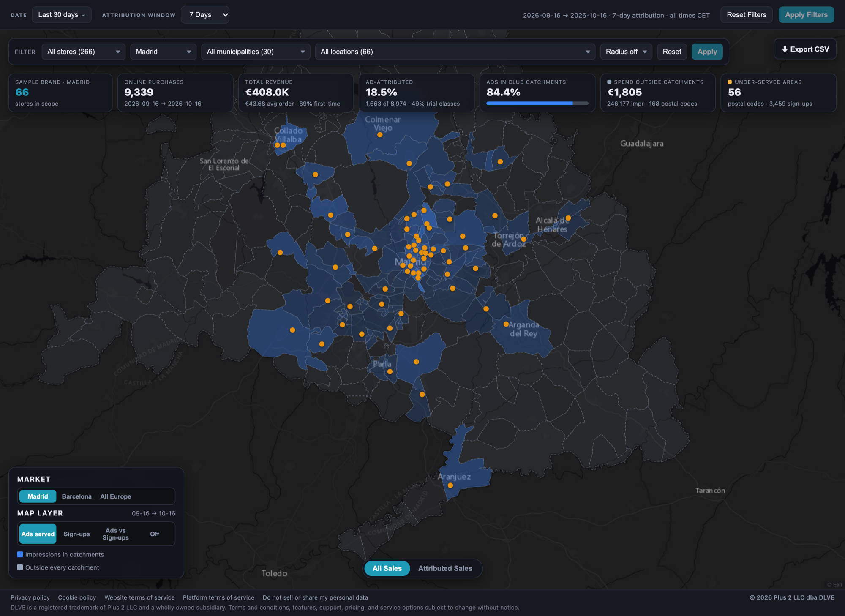Click the blue Impressions in catchments swatch
The width and height of the screenshot is (845, 616).
pos(20,554)
